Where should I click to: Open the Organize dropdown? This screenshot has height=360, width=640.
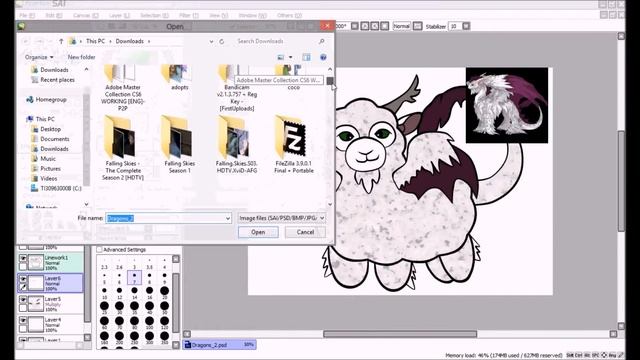point(39,57)
